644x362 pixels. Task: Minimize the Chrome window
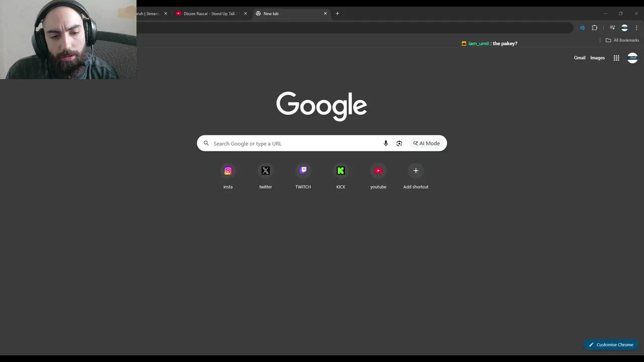tap(605, 14)
